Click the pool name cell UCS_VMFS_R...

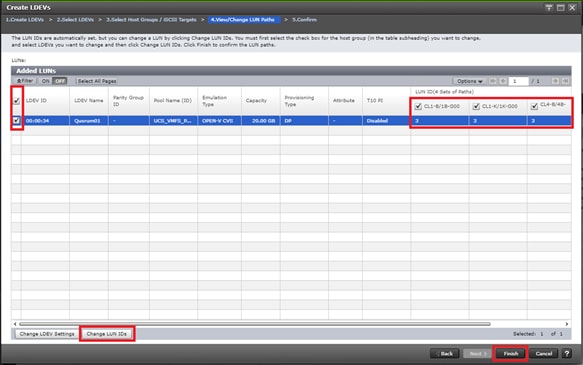coord(173,121)
